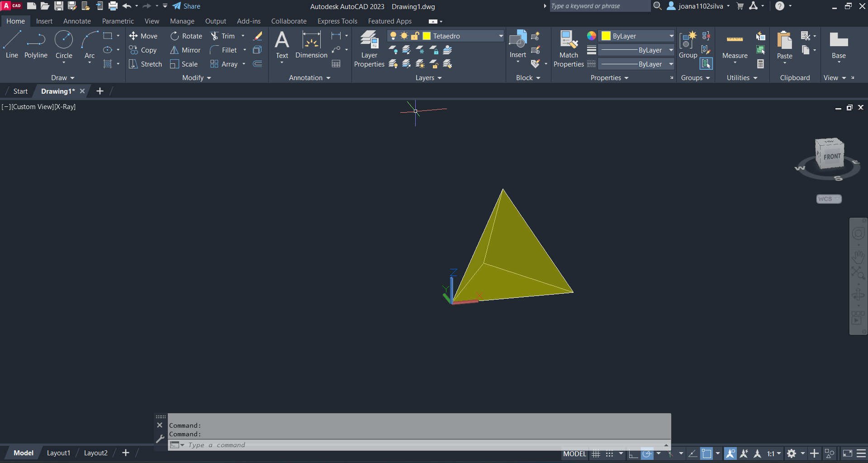This screenshot has width=868, height=463.
Task: Switch to the Start file tab
Action: click(20, 91)
